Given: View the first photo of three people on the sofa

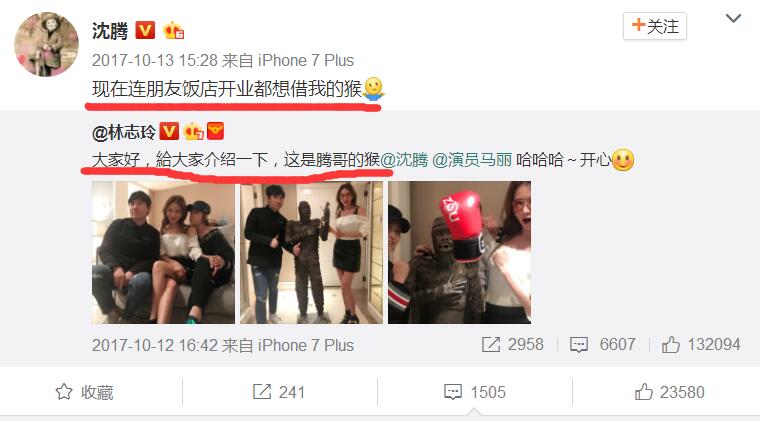Looking at the screenshot, I should [163, 252].
